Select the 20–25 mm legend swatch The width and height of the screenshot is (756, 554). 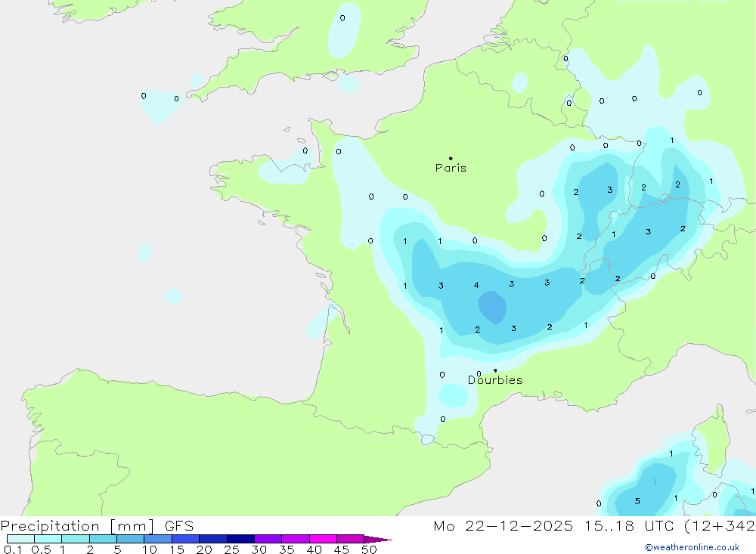click(x=213, y=539)
